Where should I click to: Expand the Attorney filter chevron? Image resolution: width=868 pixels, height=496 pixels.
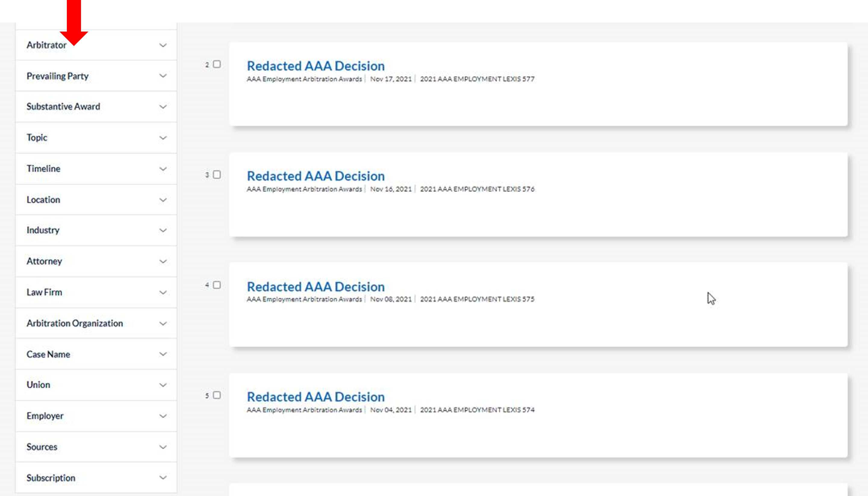tap(163, 261)
